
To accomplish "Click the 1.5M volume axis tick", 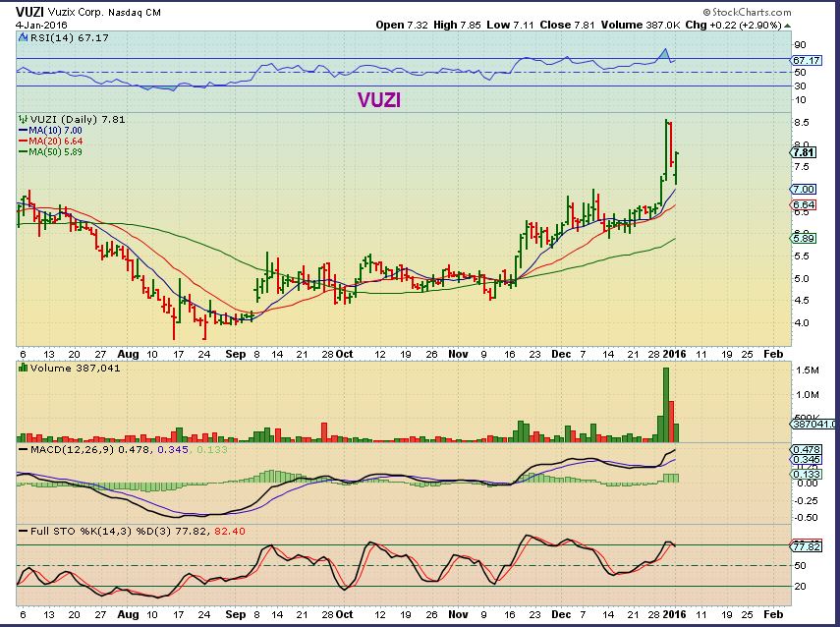I will [808, 370].
